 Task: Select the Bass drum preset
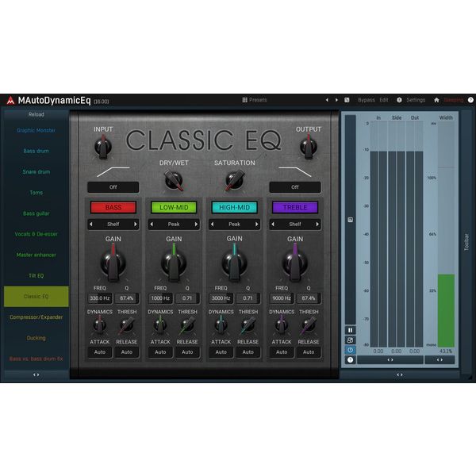click(x=36, y=151)
